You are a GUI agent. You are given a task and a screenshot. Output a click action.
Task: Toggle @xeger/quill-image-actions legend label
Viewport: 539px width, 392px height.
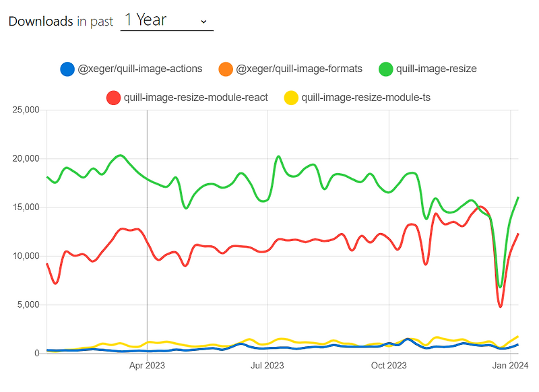pos(140,69)
